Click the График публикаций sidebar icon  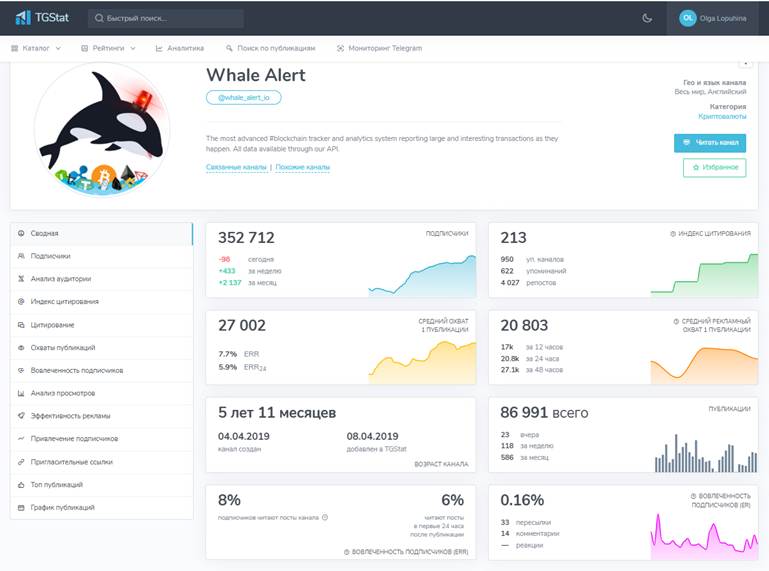[21, 508]
